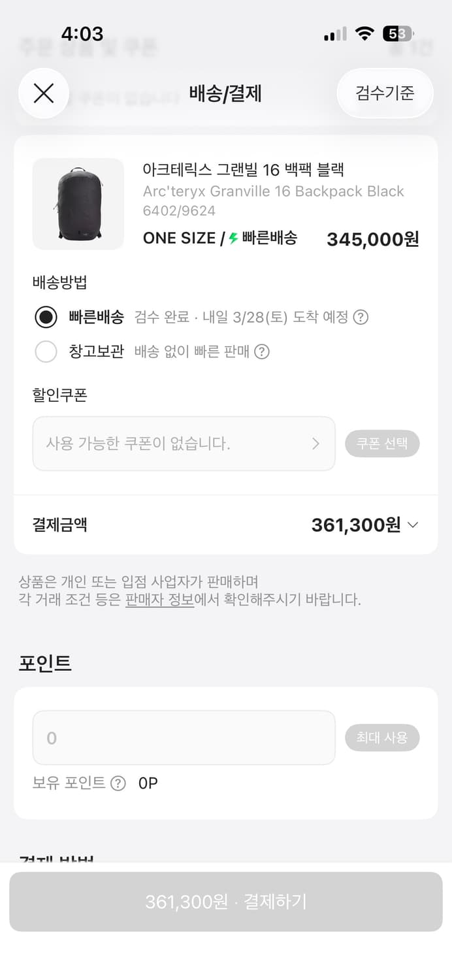Open the 검수기준 inspection standards page
Screen dimensions: 452x980
tap(385, 93)
